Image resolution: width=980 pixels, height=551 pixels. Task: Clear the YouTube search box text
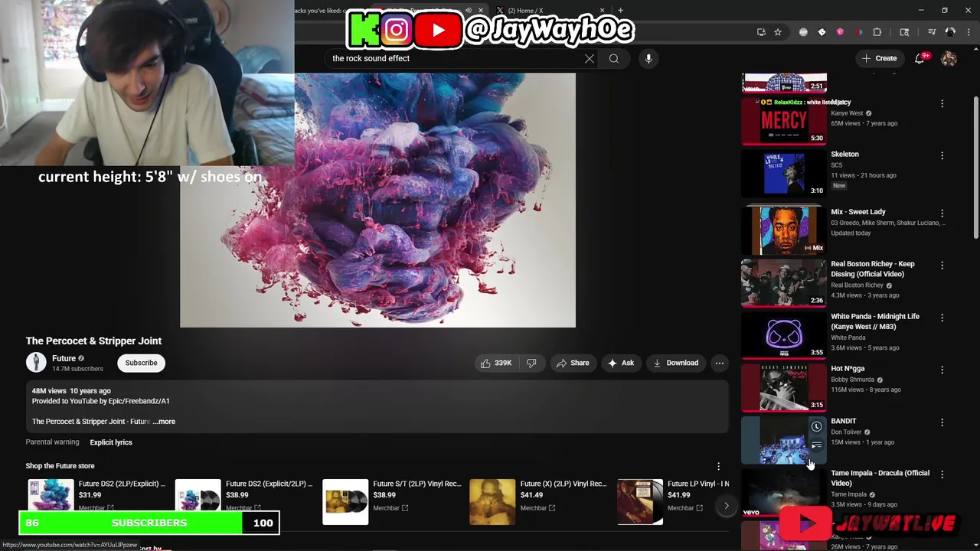click(x=590, y=58)
